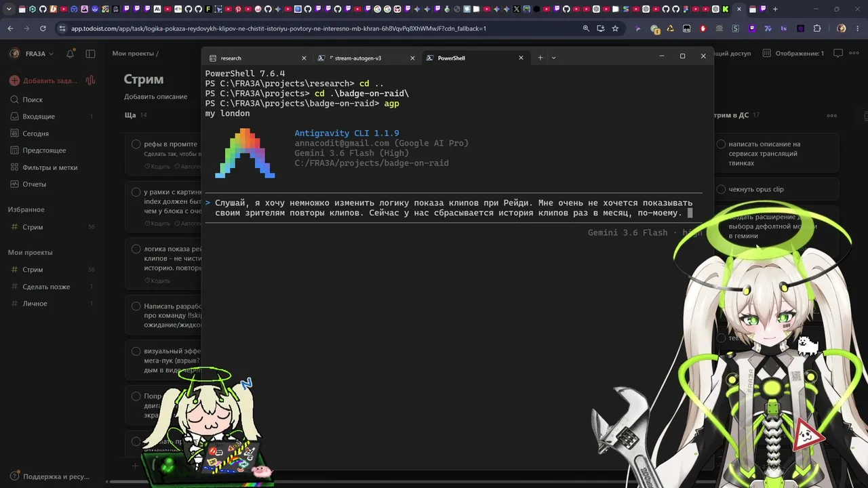Open the Chrome profile avatar

pos(842,28)
